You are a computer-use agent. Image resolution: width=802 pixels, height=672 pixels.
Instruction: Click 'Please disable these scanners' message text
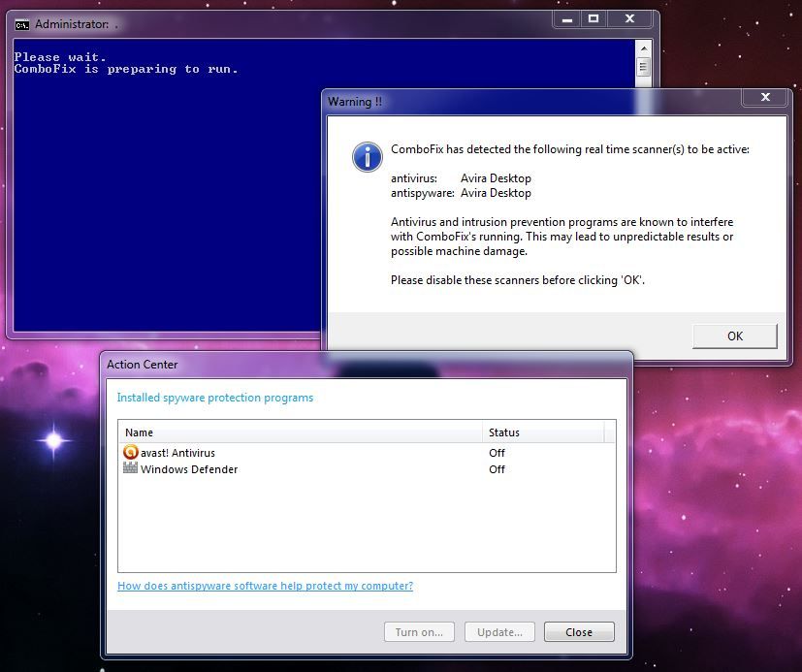click(x=518, y=280)
